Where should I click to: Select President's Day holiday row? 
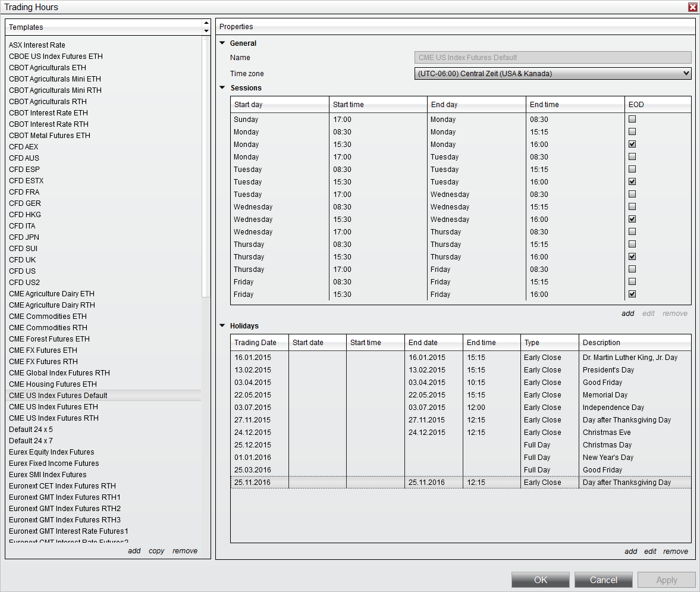461,369
